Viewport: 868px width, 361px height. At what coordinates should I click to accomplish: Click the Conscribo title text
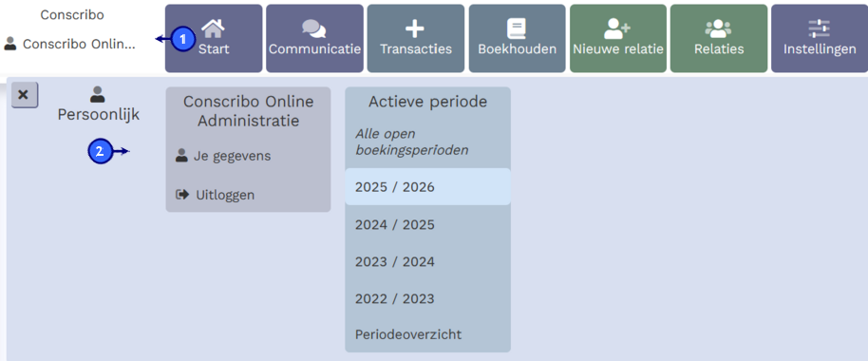(x=72, y=15)
